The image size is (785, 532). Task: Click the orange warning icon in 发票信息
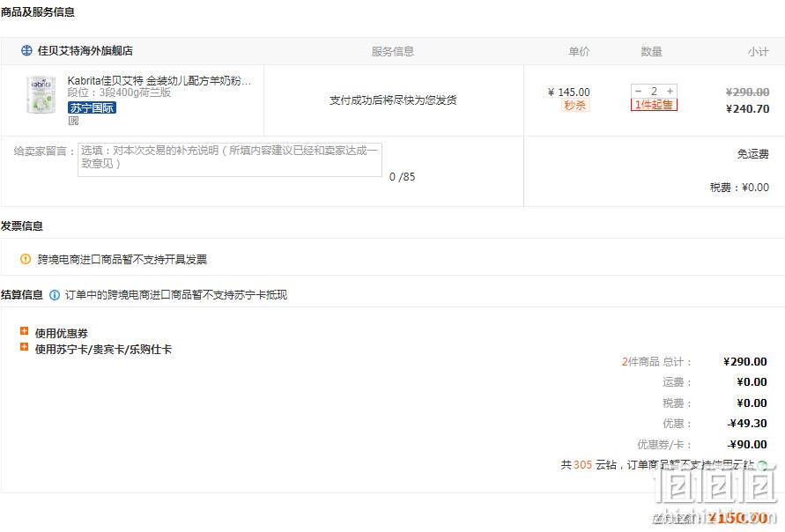click(x=26, y=259)
